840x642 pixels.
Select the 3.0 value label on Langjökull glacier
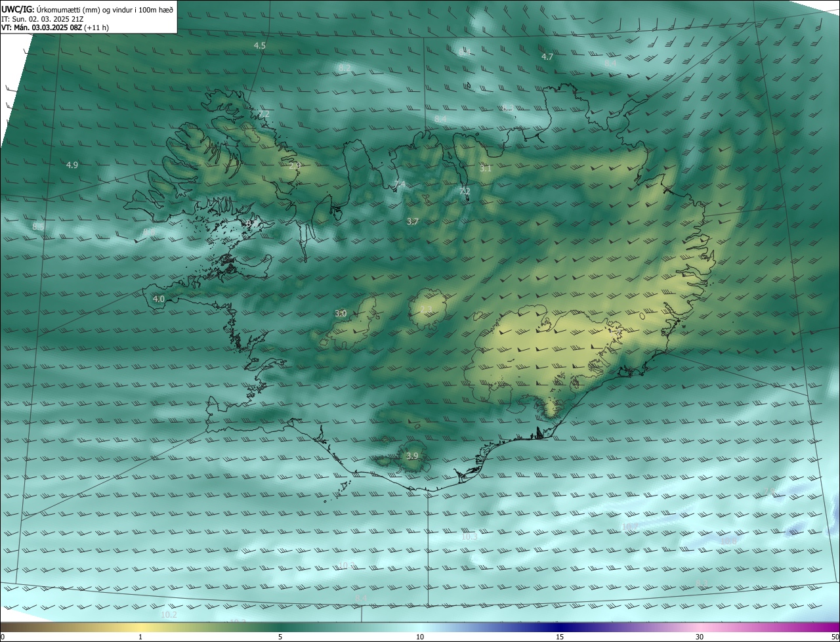click(341, 314)
